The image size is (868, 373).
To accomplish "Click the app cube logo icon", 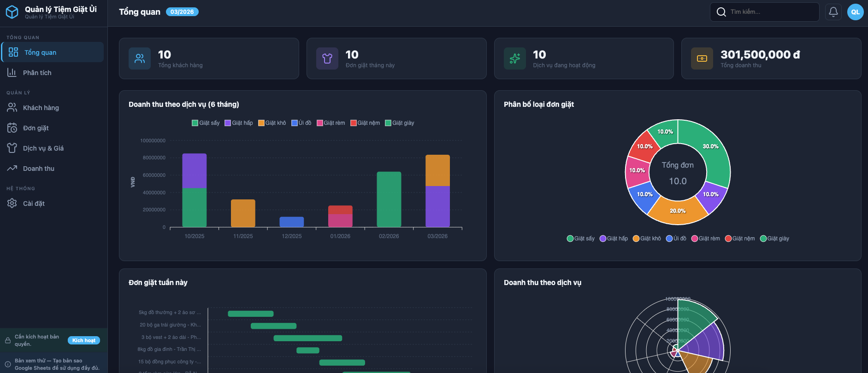I will click(12, 12).
